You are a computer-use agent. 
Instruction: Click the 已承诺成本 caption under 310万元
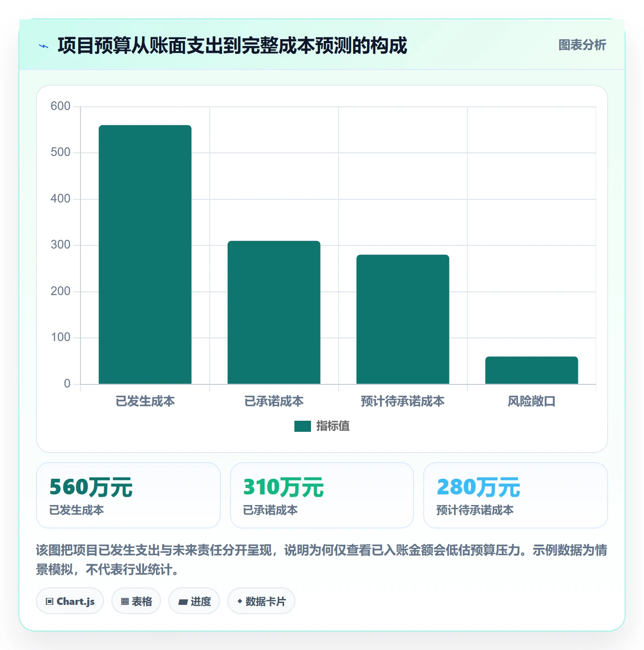tap(270, 510)
